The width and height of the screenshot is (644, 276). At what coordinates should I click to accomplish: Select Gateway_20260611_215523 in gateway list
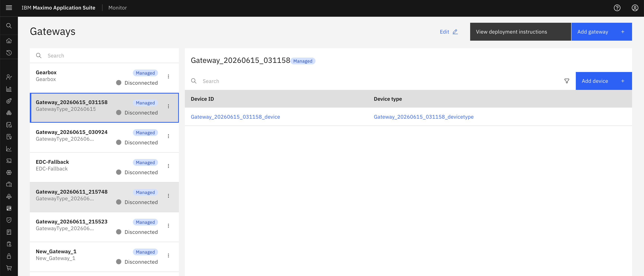click(x=104, y=227)
